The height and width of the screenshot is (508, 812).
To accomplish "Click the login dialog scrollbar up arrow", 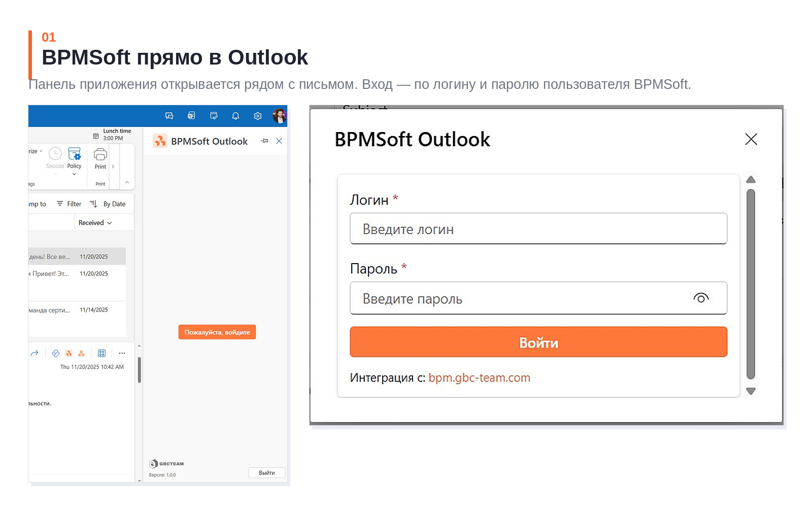I will [x=751, y=180].
